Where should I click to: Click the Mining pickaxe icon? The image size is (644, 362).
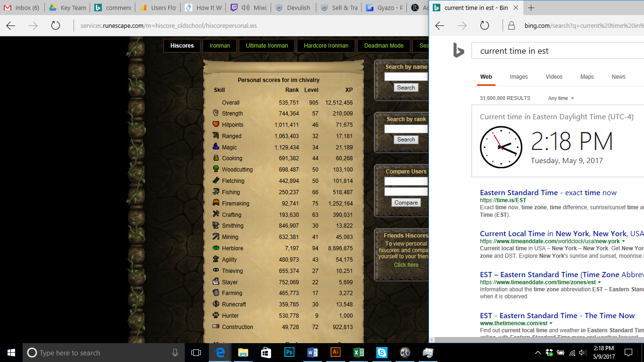216,237
